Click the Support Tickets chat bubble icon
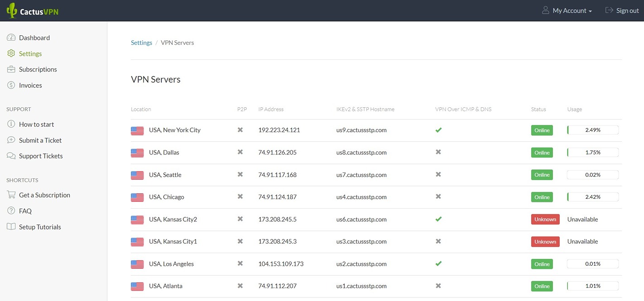The image size is (644, 301). 11,156
